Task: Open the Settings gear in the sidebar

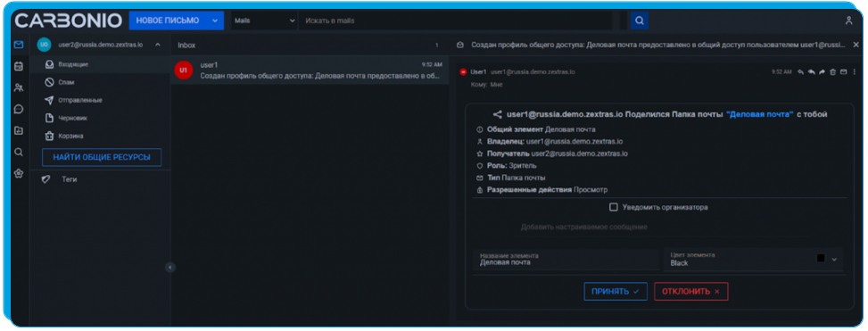Action: tap(18, 174)
